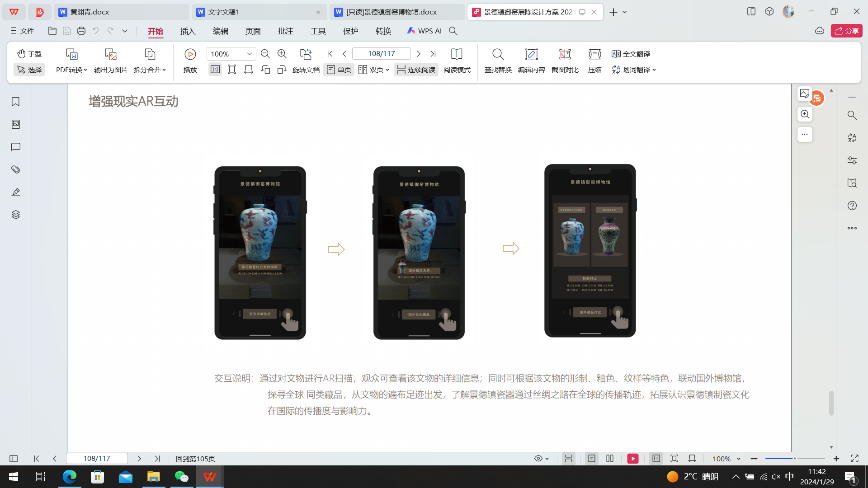Switch to the Hand tool
Viewport: 868px width, 488px height.
tap(29, 54)
